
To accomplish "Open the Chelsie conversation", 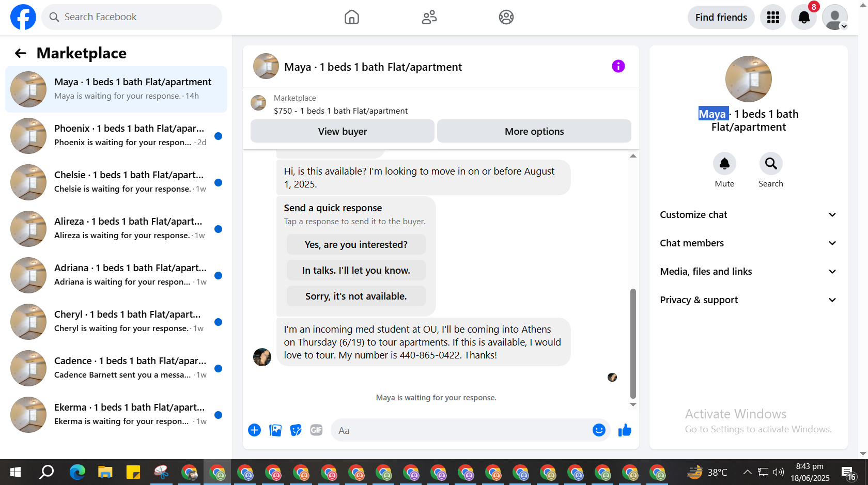I will pyautogui.click(x=116, y=182).
